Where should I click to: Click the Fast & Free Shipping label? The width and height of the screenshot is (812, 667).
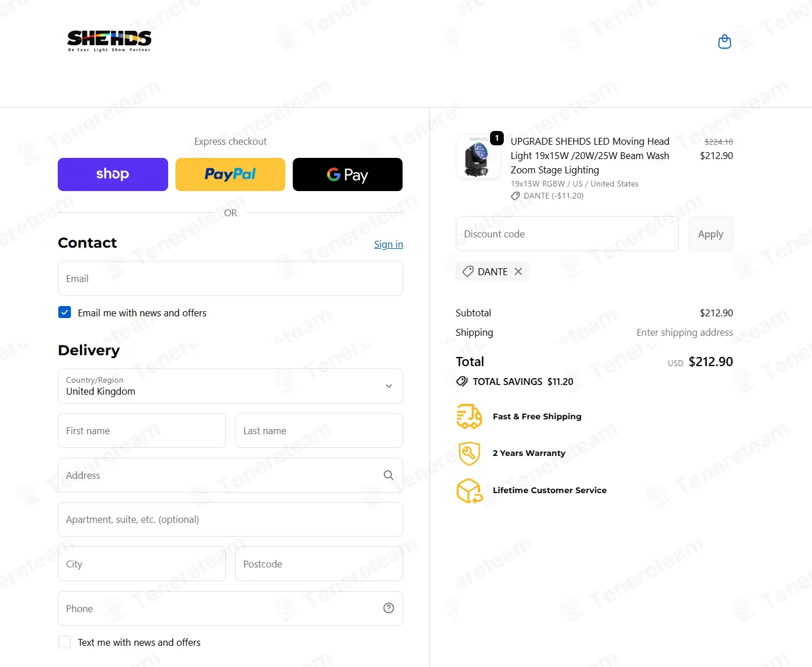pos(537,416)
